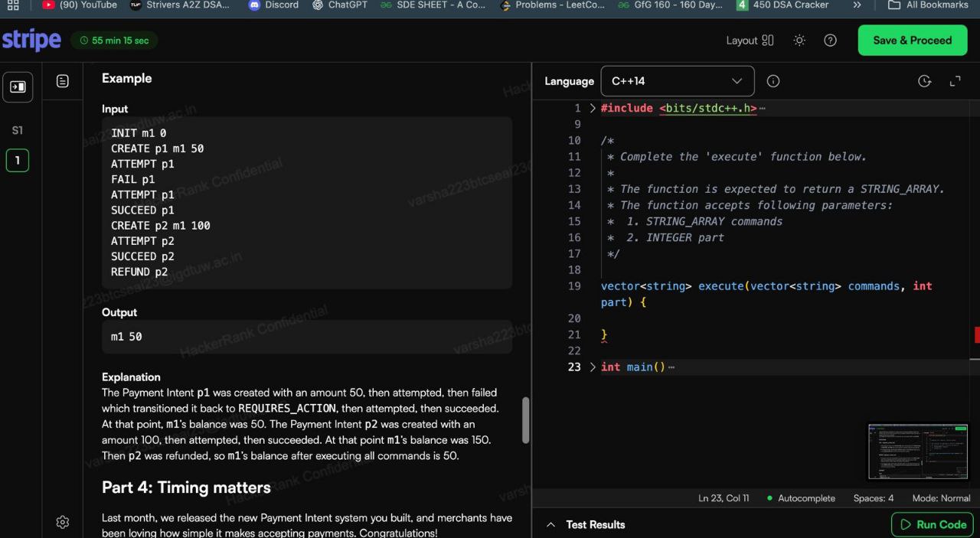Viewport: 980px width, 538px height.
Task: Switch to Discord bookmark
Action: point(273,5)
